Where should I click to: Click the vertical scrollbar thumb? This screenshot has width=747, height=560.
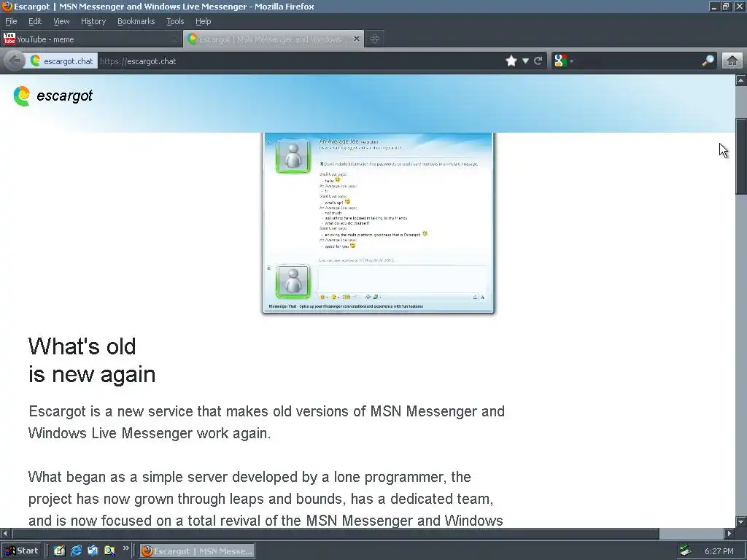click(x=741, y=156)
